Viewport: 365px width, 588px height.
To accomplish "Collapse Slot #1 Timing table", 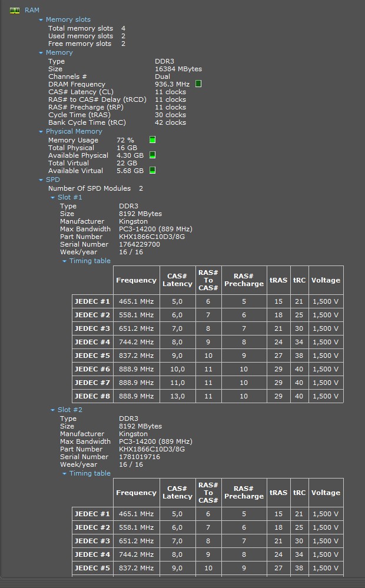I will click(65, 261).
